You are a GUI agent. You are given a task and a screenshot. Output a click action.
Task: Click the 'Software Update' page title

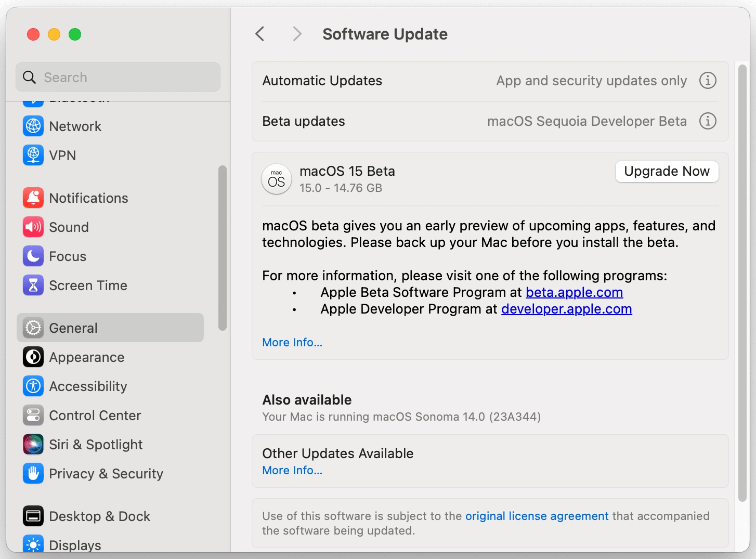tap(385, 34)
